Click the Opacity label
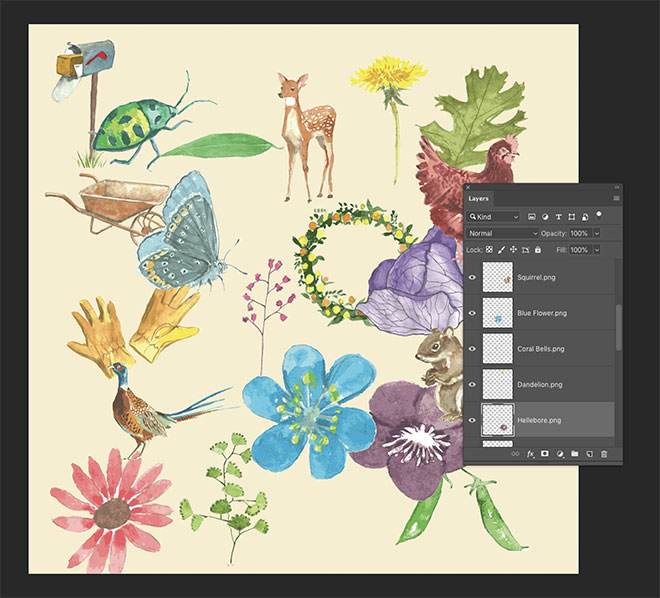This screenshot has width=660, height=598. (553, 233)
